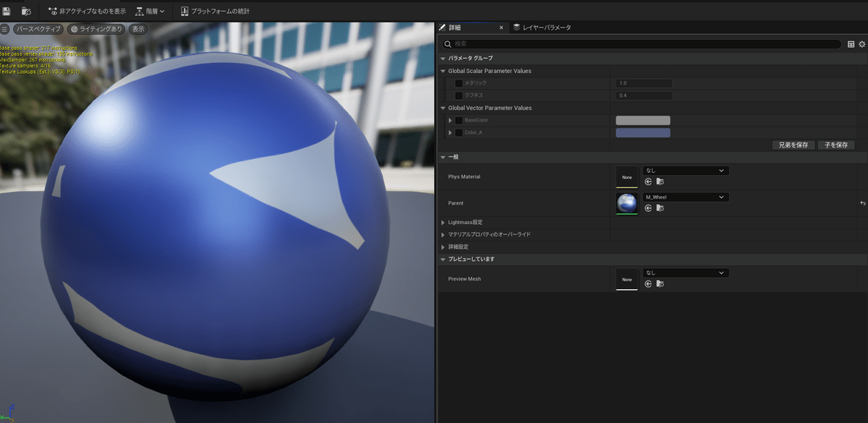Open the Preview Mesh なし dropdown

[x=686, y=273]
